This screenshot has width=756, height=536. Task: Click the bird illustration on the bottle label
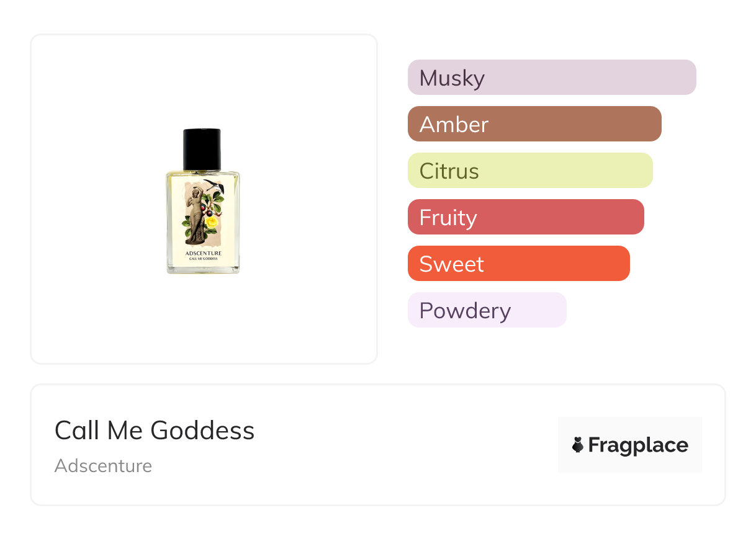[x=214, y=185]
